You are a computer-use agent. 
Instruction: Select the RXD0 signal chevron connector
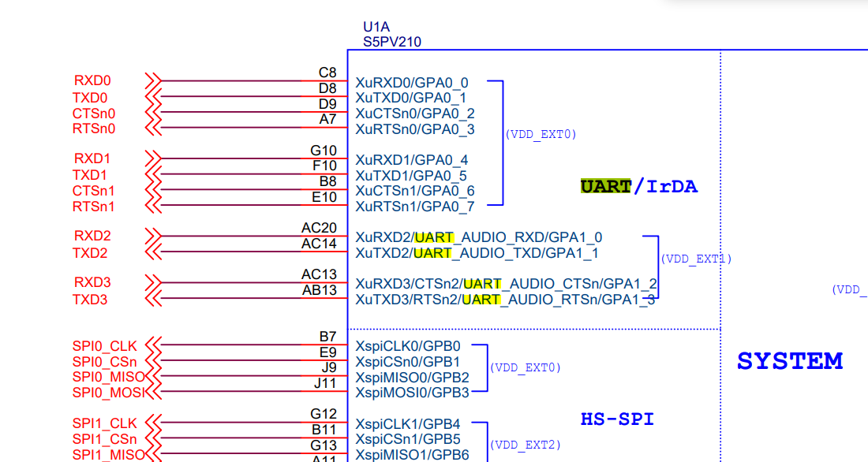(x=154, y=80)
